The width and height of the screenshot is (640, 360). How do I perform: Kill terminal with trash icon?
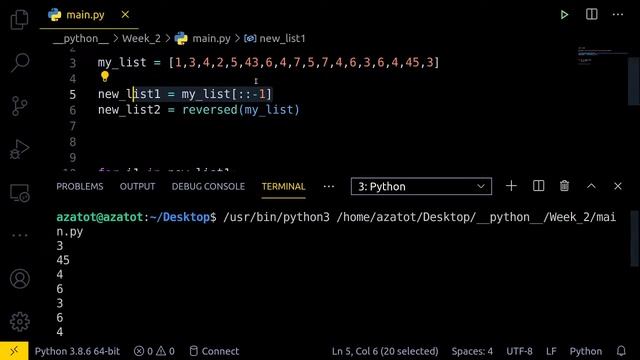tap(564, 186)
